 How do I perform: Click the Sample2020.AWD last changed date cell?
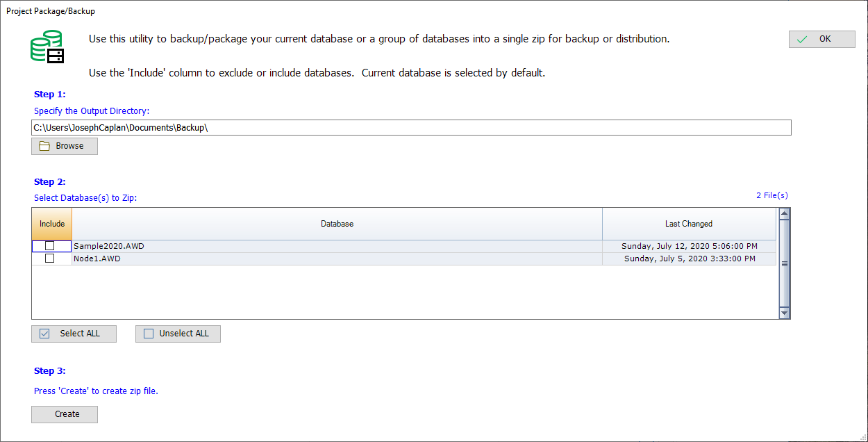coord(688,246)
